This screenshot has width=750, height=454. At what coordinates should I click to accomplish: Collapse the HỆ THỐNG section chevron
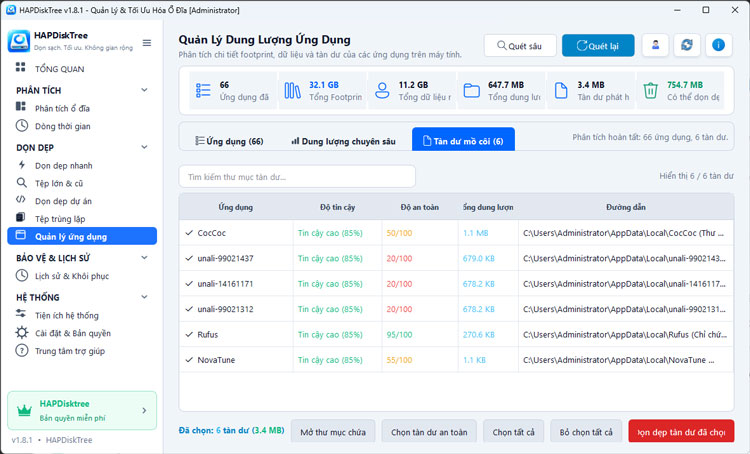[x=144, y=297]
